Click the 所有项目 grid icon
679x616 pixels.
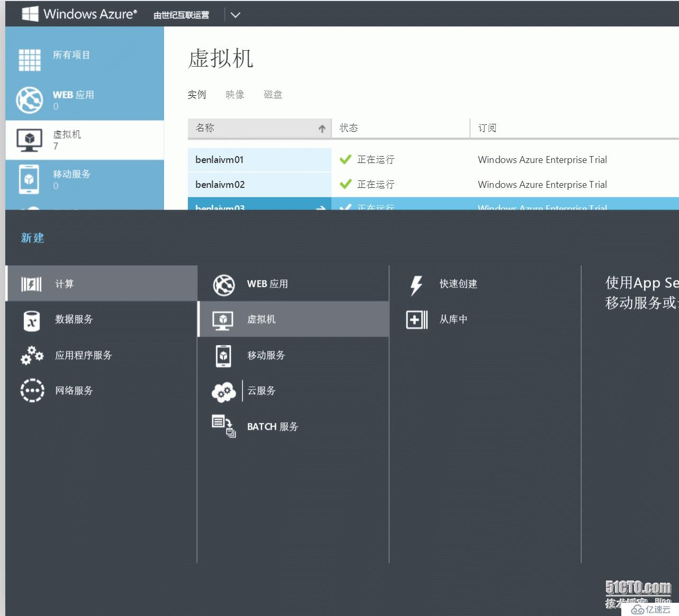pos(30,60)
